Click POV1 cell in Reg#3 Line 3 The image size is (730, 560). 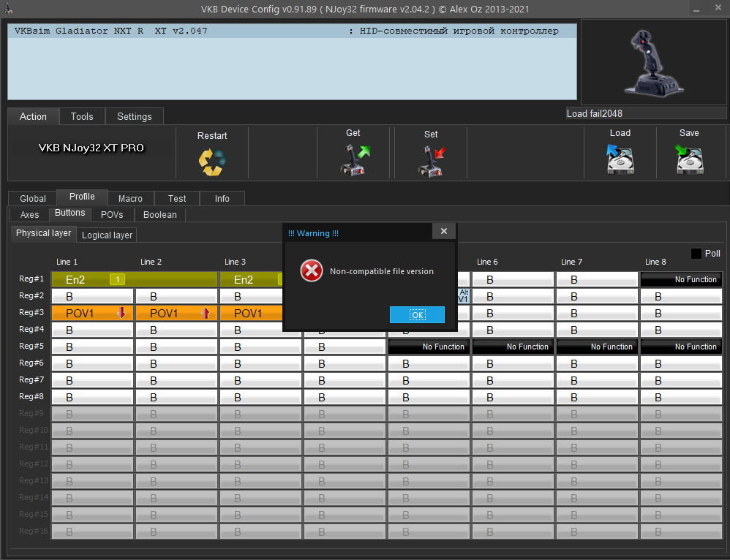252,314
